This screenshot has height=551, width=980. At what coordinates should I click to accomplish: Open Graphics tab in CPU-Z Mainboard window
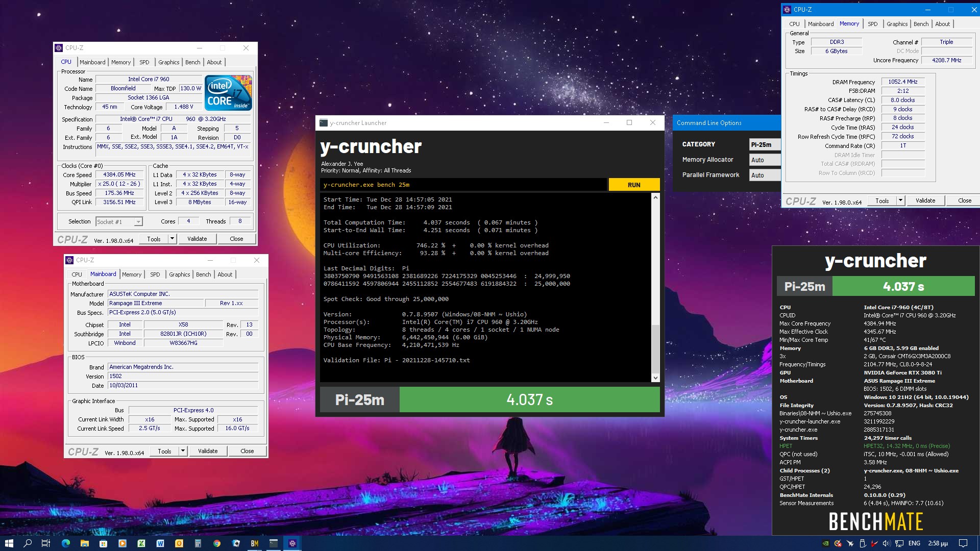[x=179, y=274]
